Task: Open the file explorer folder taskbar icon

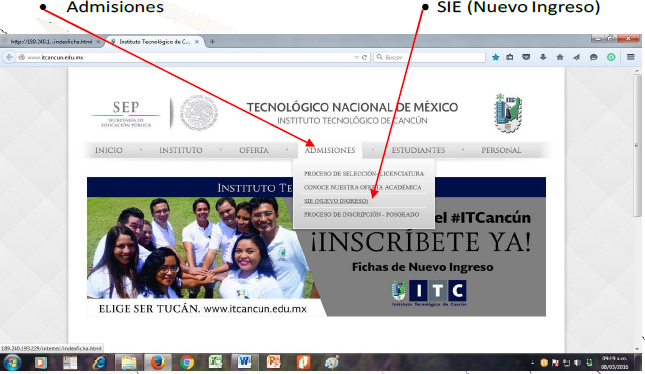Action: 128,363
